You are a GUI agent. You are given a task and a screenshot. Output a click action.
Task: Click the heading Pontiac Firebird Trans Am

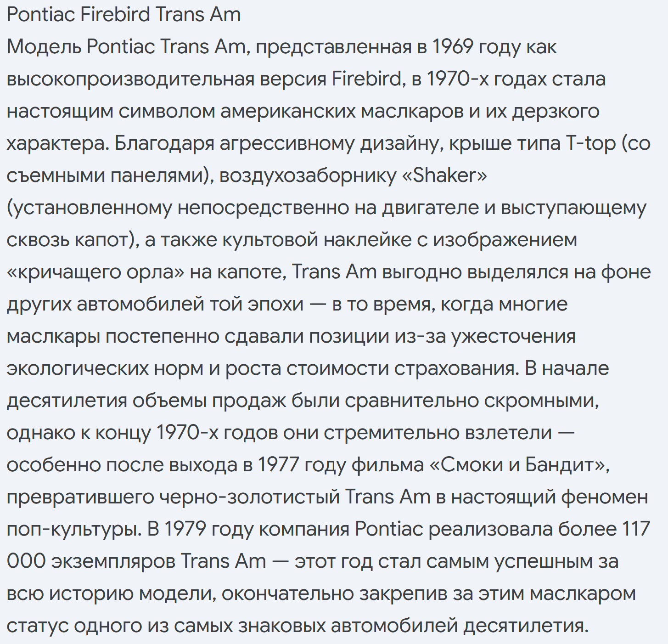(x=124, y=15)
